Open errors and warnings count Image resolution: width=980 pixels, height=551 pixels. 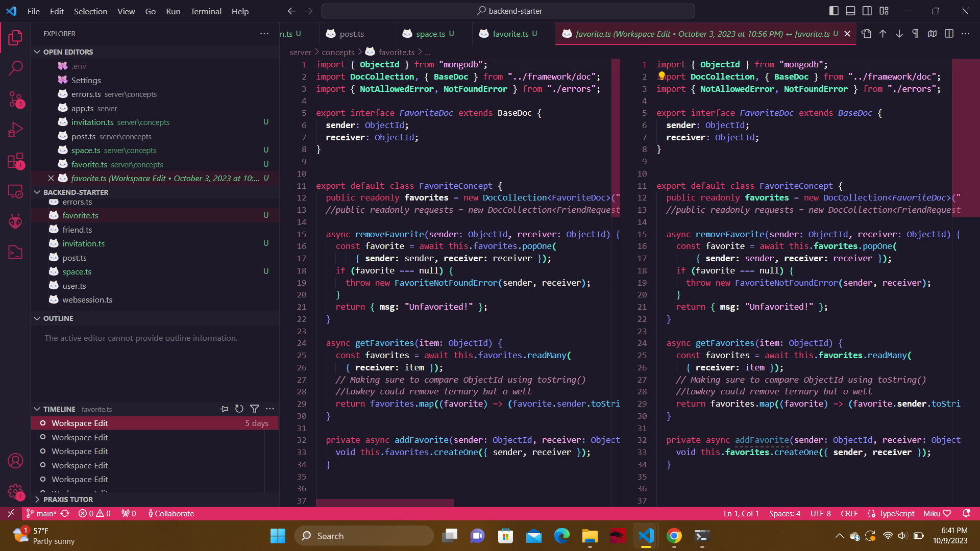pyautogui.click(x=94, y=514)
